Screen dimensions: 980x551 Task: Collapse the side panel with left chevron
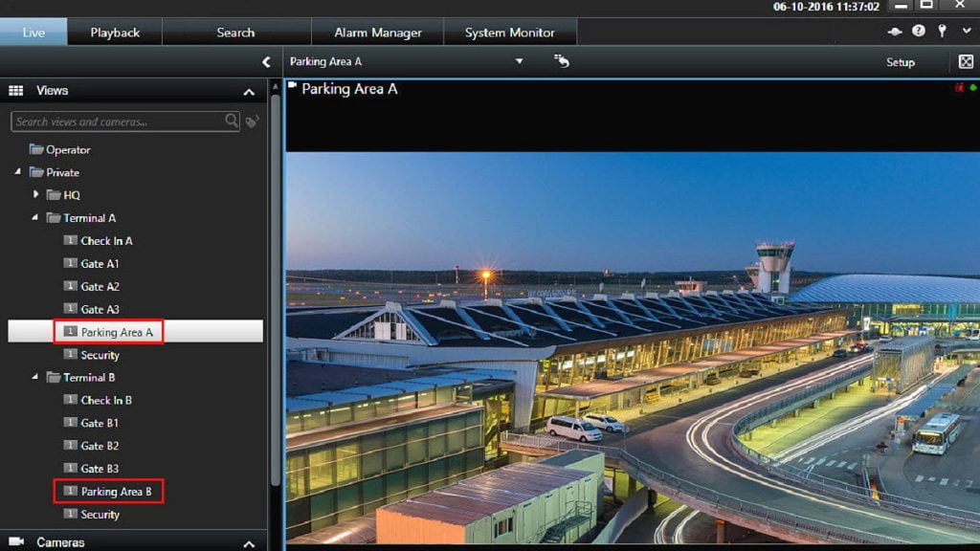266,62
